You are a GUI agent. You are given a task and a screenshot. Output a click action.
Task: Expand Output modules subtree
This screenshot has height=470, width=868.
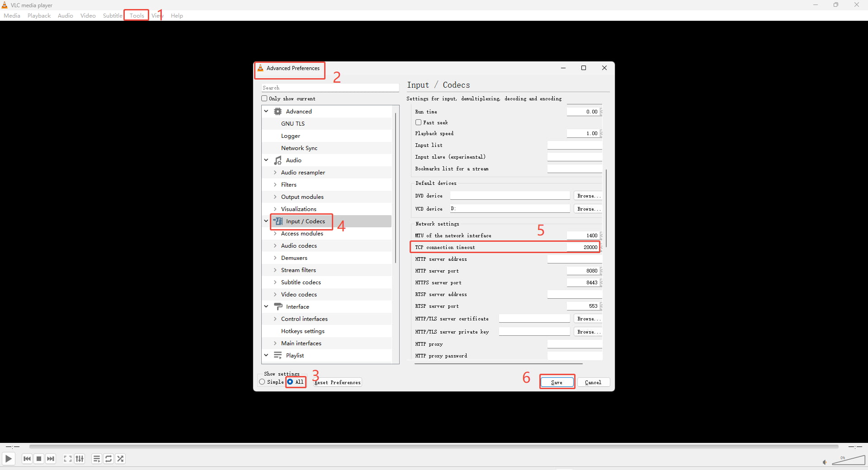coord(275,197)
